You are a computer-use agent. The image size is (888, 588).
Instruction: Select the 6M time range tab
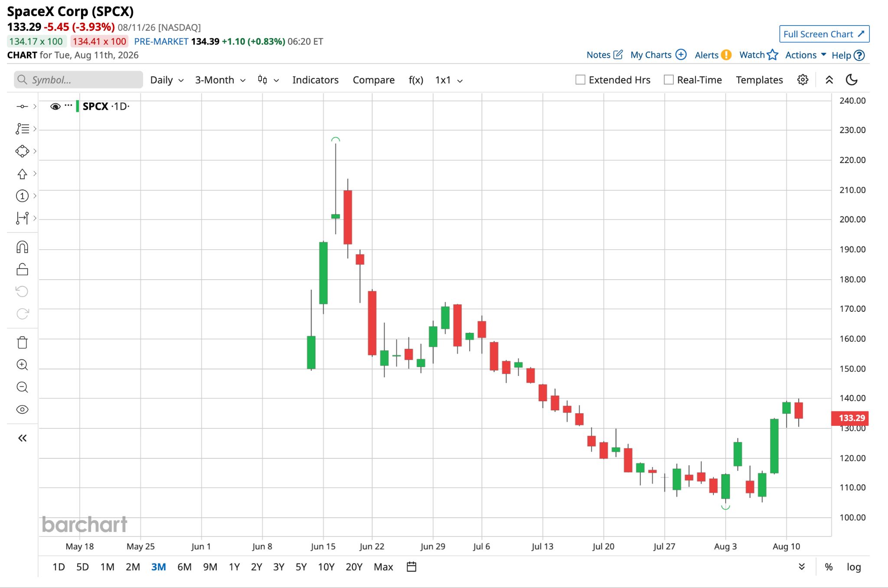(184, 567)
